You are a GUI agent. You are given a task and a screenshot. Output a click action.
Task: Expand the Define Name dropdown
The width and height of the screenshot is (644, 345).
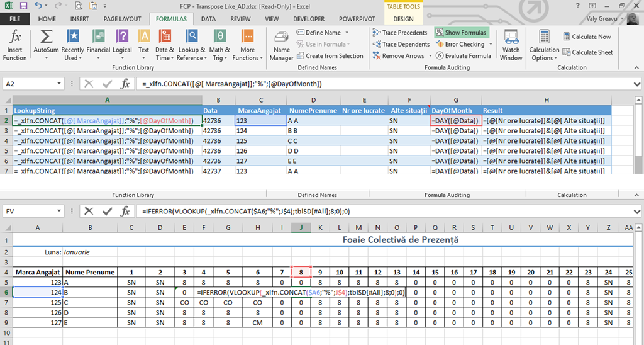pyautogui.click(x=345, y=33)
